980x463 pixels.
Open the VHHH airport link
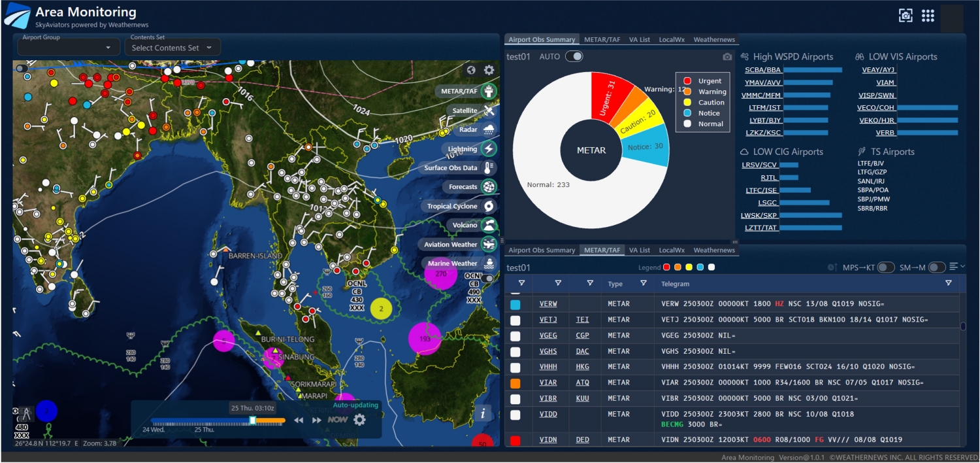pyautogui.click(x=548, y=367)
